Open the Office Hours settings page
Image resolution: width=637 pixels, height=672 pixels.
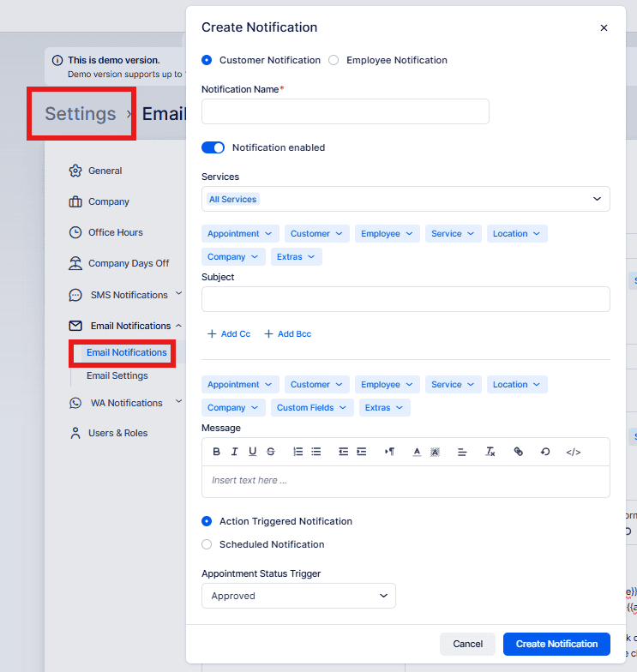[x=115, y=232]
